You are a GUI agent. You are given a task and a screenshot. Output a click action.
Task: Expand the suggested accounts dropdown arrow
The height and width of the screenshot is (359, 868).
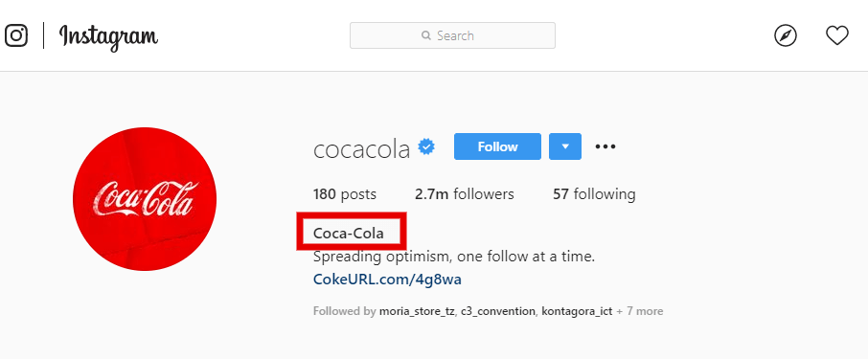coord(565,146)
